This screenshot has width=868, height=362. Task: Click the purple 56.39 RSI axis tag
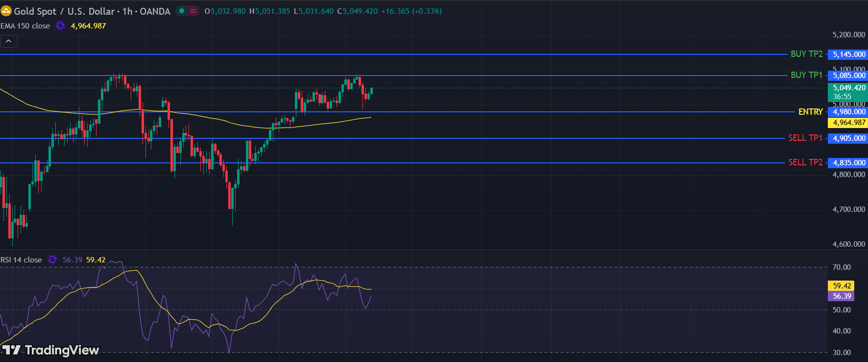pyautogui.click(x=842, y=296)
